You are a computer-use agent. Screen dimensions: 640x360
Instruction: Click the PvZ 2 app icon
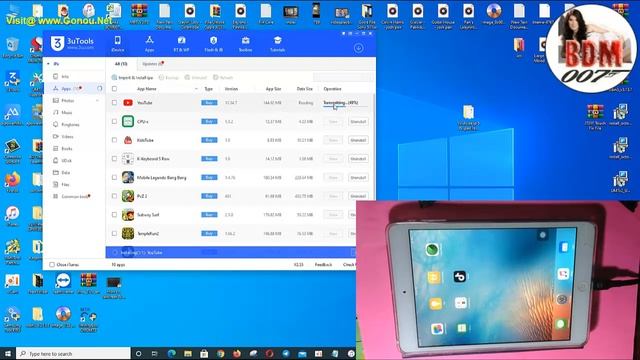point(128,196)
